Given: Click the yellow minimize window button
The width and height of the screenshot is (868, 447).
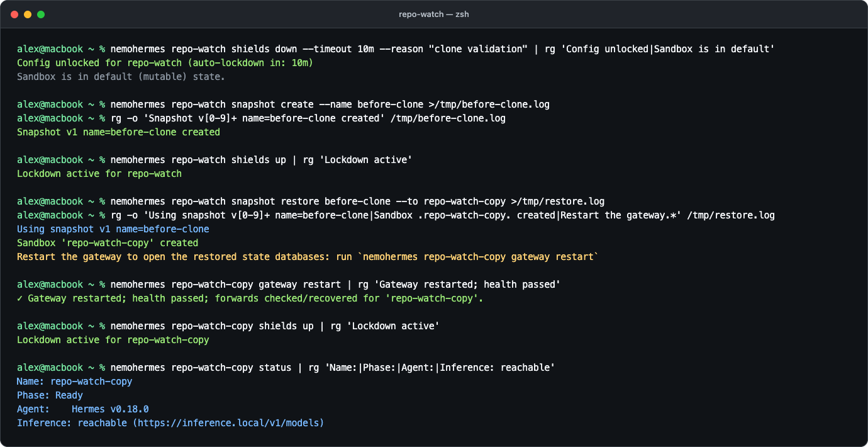Looking at the screenshot, I should [x=27, y=14].
